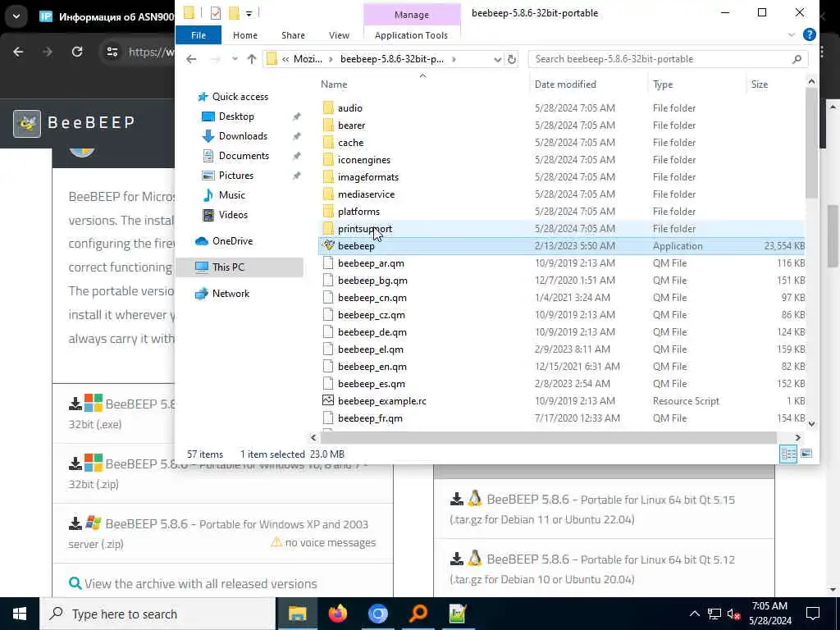Expand the ribbon chevron

[792, 34]
